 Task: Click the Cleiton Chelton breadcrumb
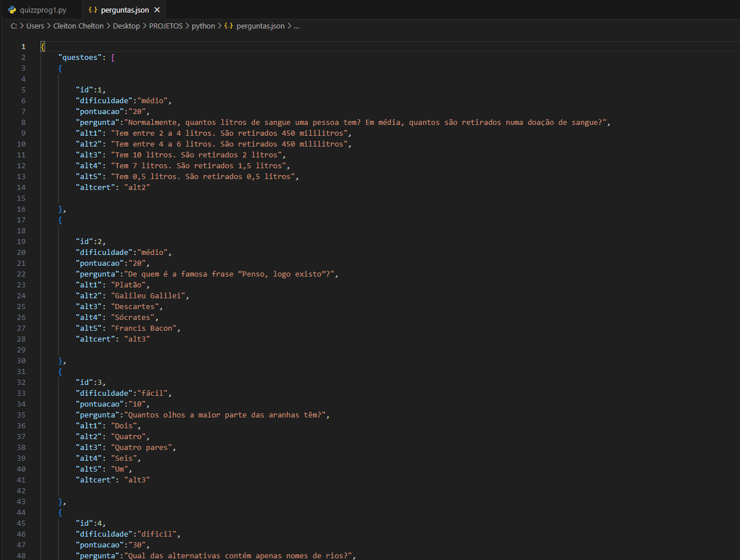78,26
